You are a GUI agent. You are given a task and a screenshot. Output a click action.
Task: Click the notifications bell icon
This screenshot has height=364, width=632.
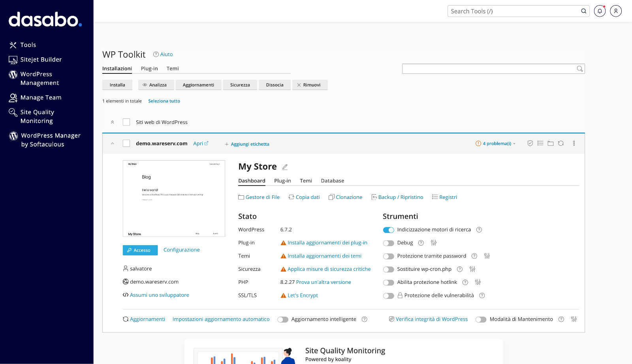pyautogui.click(x=599, y=11)
